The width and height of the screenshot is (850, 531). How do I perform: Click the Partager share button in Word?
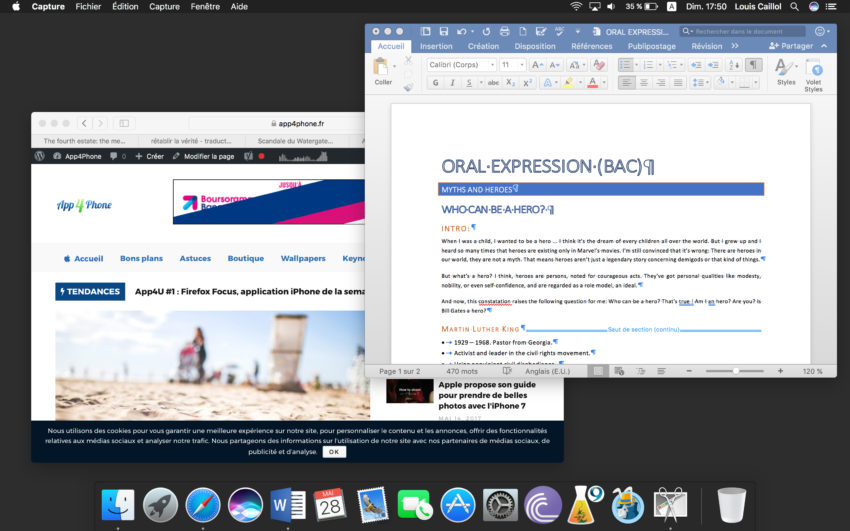pyautogui.click(x=791, y=46)
